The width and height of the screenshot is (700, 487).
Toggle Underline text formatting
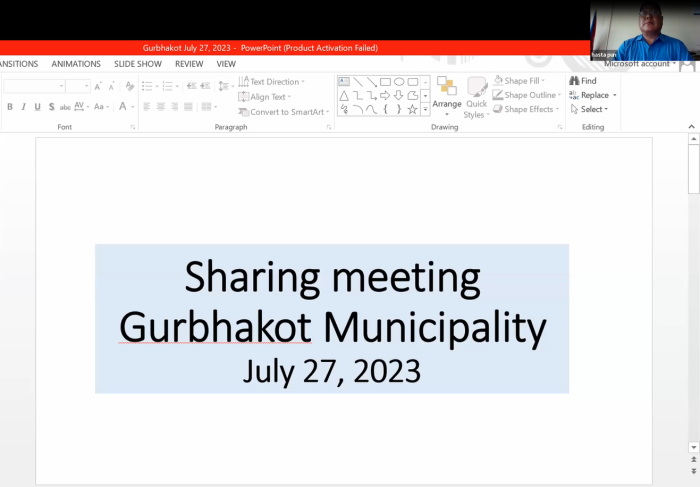pyautogui.click(x=37, y=107)
